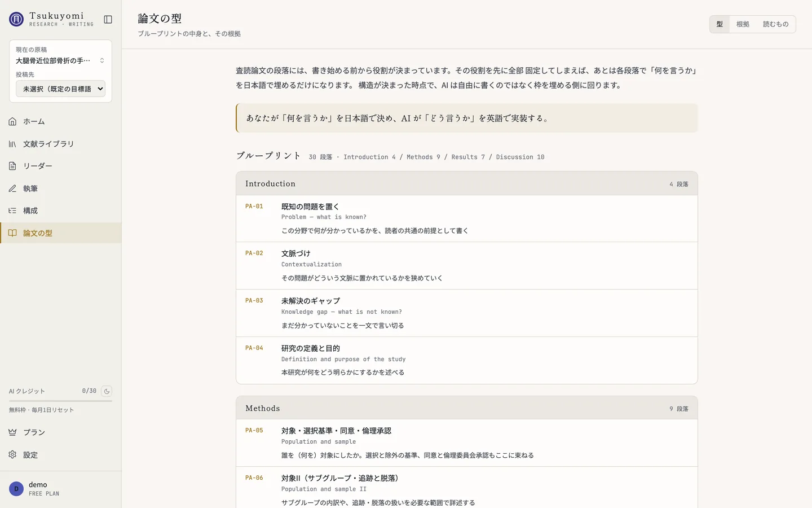812x508 pixels.
Task: Select the PA-02 文脈づけ row
Action: tap(467, 266)
